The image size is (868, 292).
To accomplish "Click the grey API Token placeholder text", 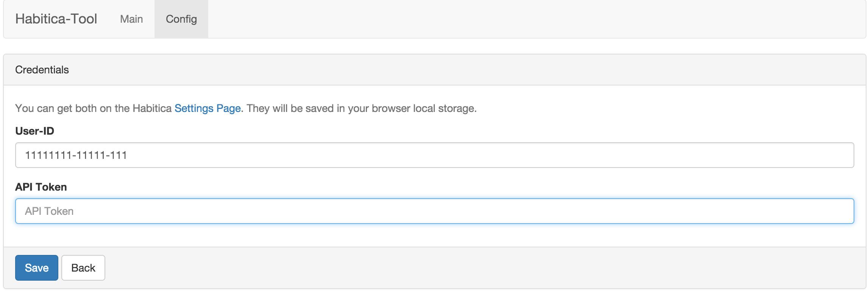I will pyautogui.click(x=49, y=211).
